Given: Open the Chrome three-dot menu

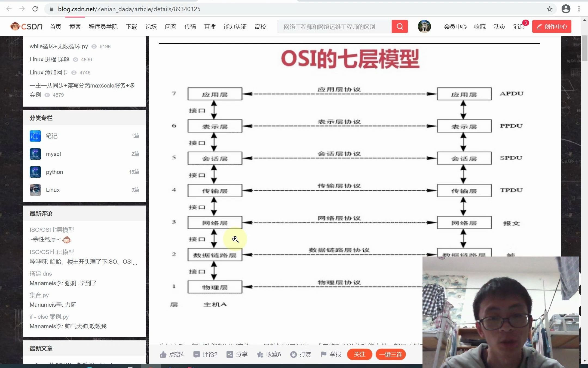Looking at the screenshot, I should coord(579,9).
